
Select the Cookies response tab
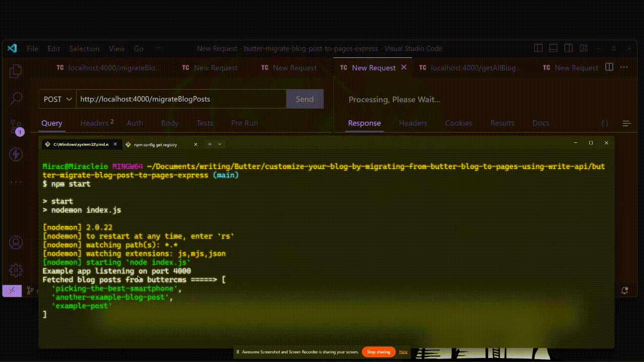(458, 123)
